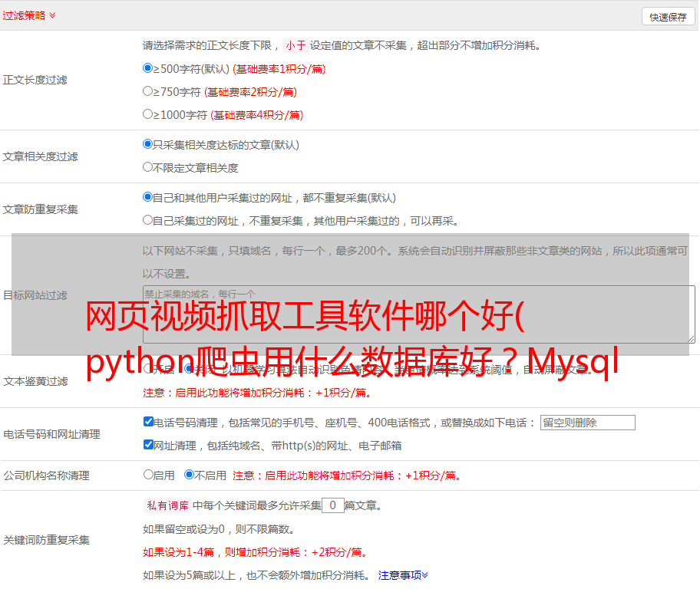Select the ≥500字符(默认) length option
The height and width of the screenshot is (589, 700).
click(x=148, y=68)
